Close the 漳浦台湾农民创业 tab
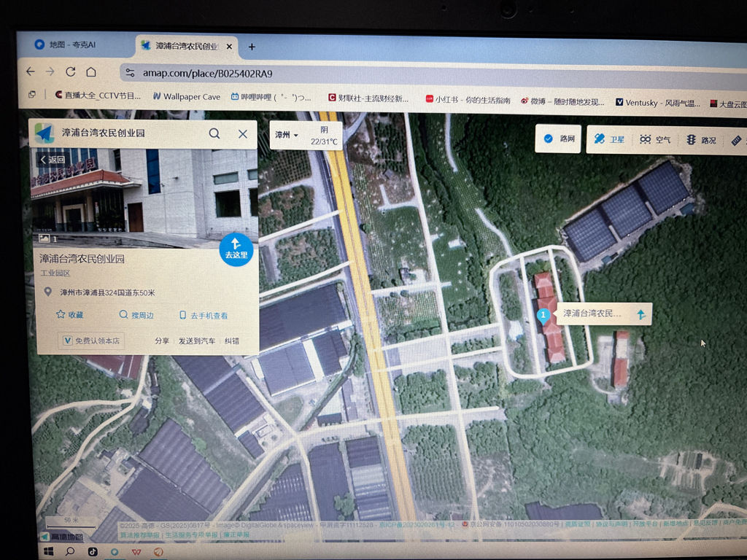This screenshot has width=747, height=560. point(229,47)
